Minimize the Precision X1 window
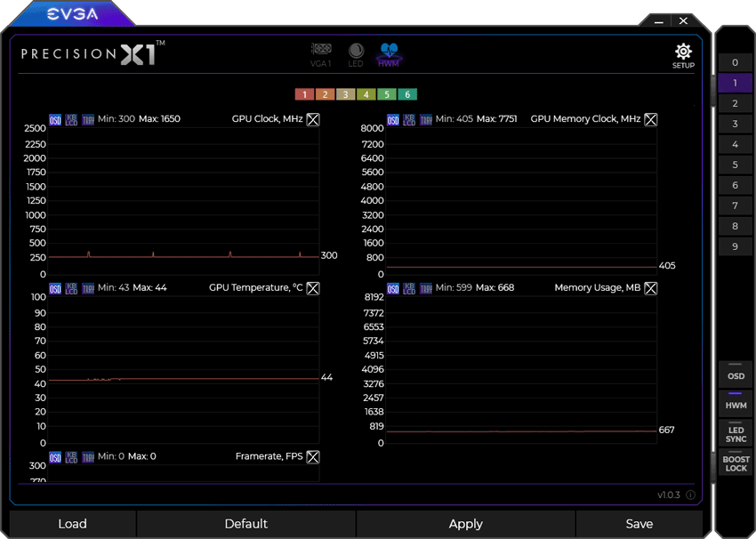Viewport: 756px width, 539px height. point(659,21)
